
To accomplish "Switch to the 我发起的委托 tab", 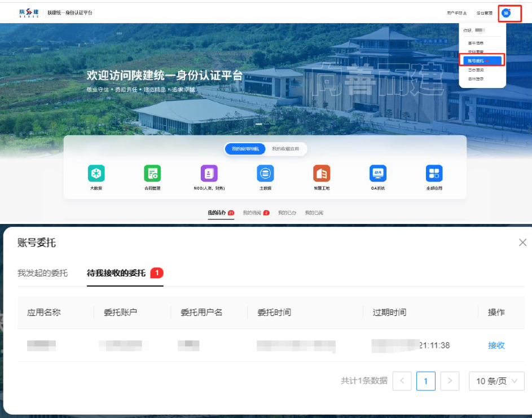I will coord(42,273).
